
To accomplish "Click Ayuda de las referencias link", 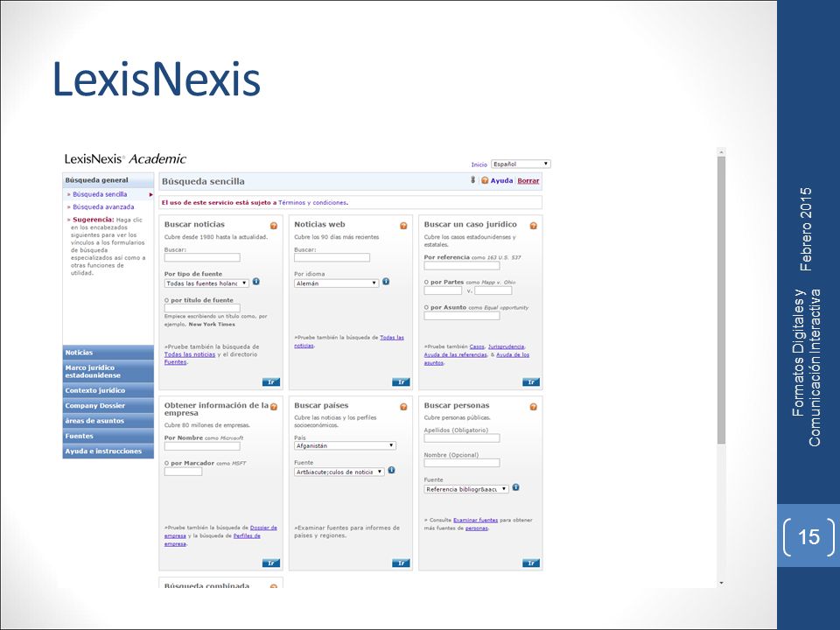I will coord(455,354).
